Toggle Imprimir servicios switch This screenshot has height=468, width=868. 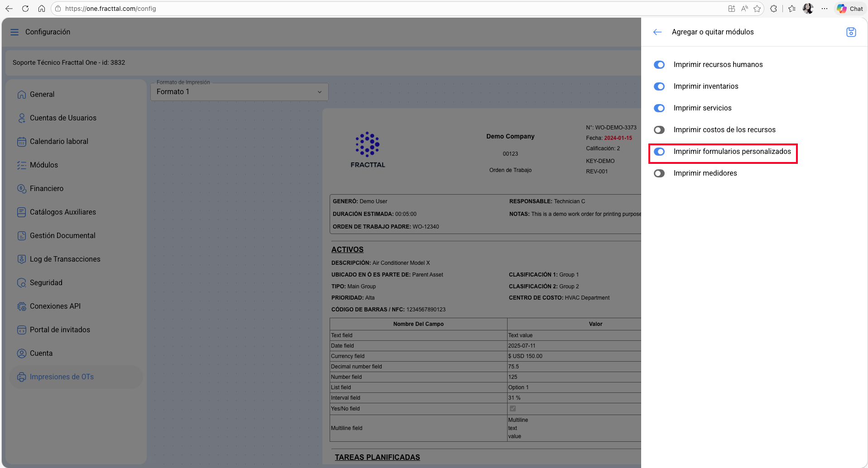[x=659, y=108]
